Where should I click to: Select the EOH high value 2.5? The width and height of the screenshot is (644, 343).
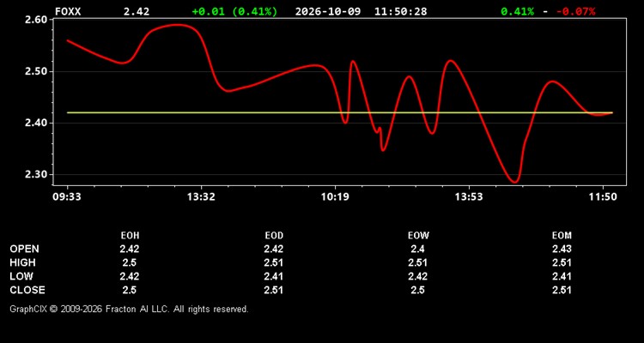[130, 262]
